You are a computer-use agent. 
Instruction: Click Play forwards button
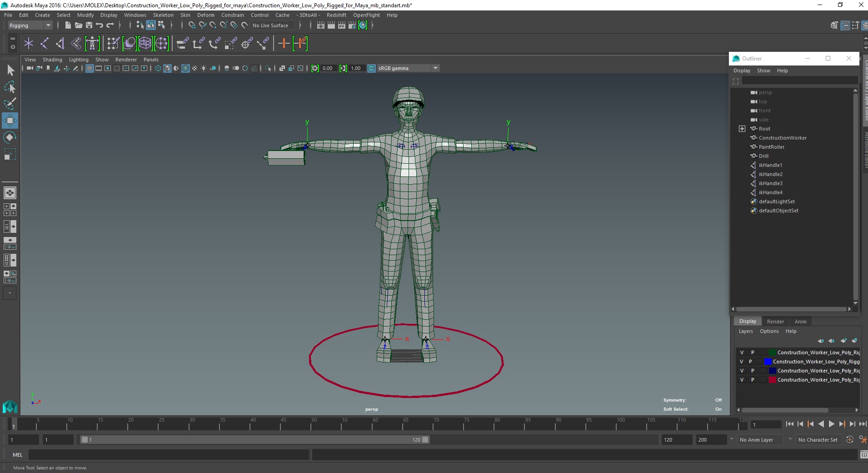click(831, 424)
